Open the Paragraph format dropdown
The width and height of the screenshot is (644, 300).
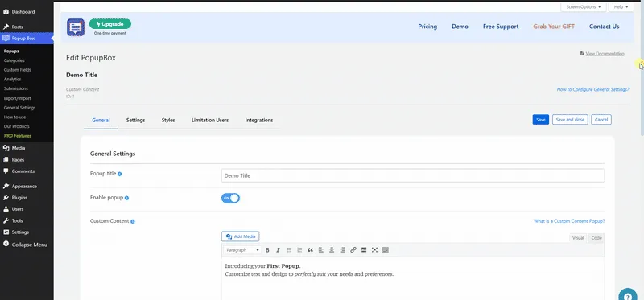click(242, 250)
